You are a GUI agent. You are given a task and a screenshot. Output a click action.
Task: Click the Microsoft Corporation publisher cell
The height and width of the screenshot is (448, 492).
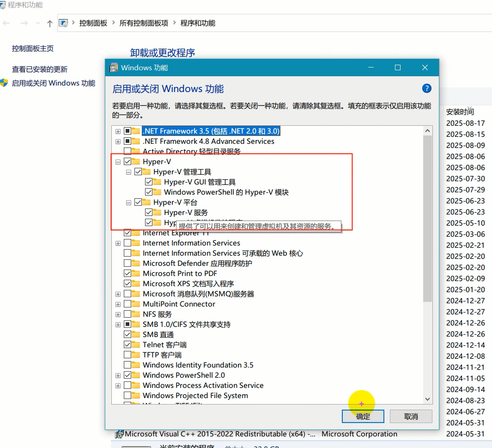(359, 434)
